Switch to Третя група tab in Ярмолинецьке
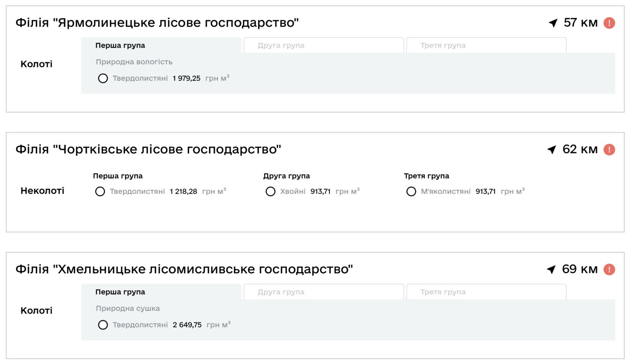 click(x=486, y=45)
